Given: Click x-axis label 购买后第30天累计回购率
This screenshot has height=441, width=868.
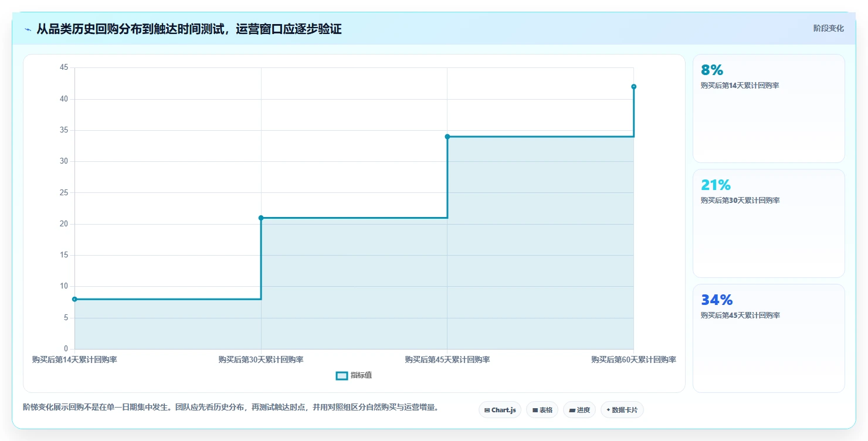Looking at the screenshot, I should tap(261, 359).
